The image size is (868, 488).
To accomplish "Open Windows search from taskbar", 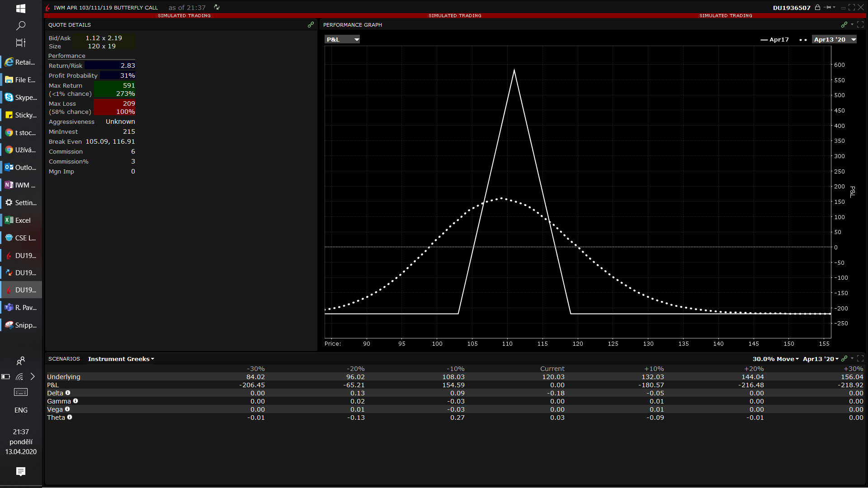I will coord(21,26).
